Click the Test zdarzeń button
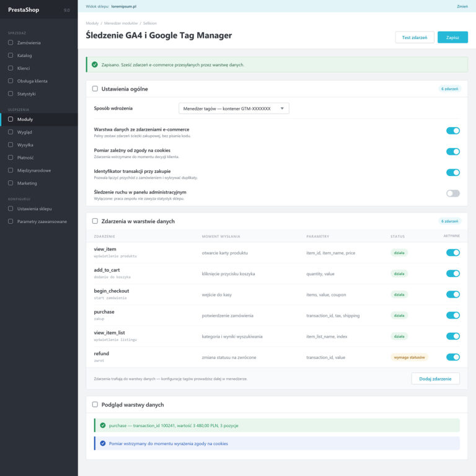Image resolution: width=476 pixels, height=476 pixels. (x=415, y=37)
